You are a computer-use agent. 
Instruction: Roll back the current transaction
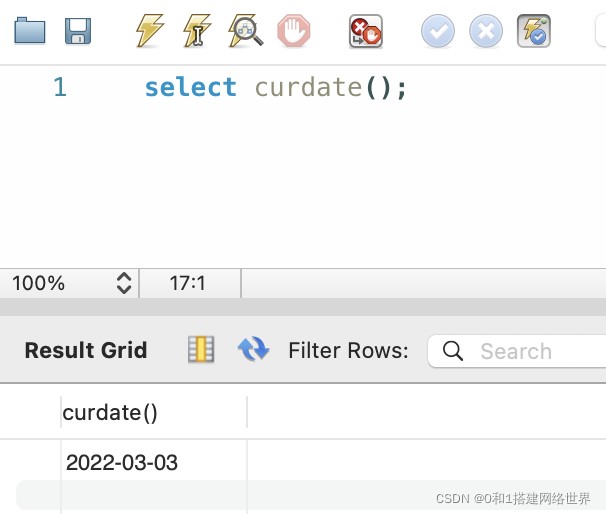tap(486, 32)
